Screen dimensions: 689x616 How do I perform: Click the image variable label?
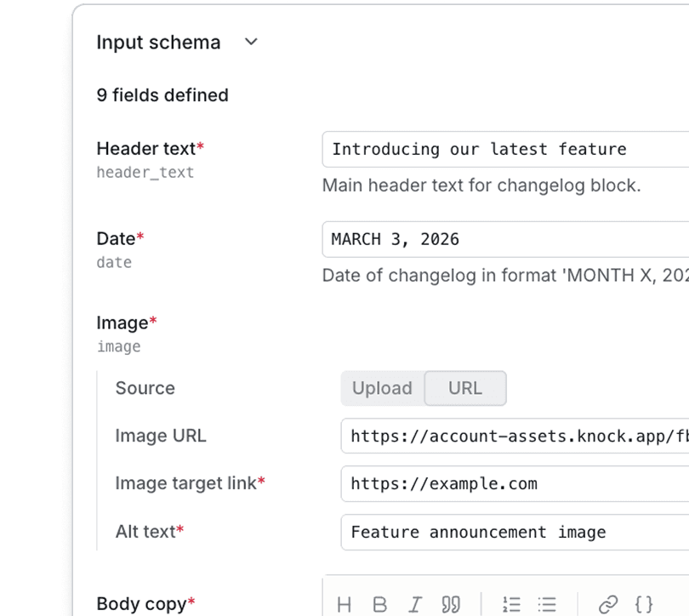pyautogui.click(x=119, y=346)
